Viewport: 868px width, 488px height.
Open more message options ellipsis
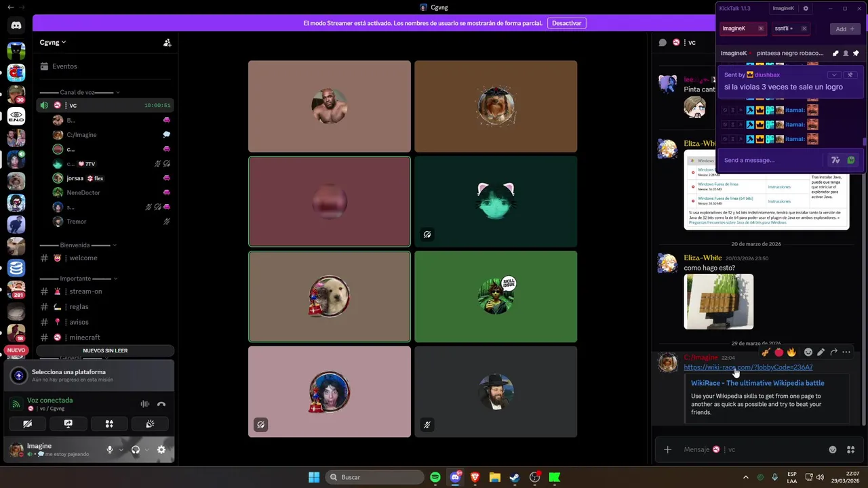[846, 352]
